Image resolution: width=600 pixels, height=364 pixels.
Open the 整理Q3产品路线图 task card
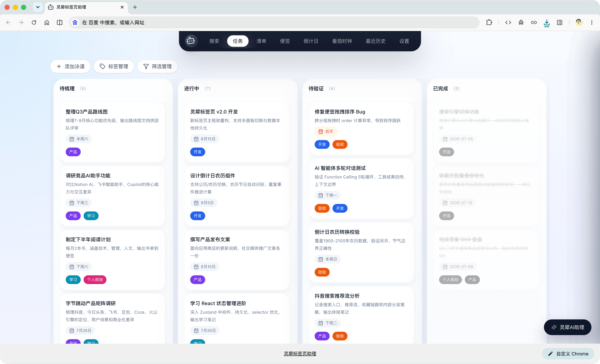pos(112,132)
